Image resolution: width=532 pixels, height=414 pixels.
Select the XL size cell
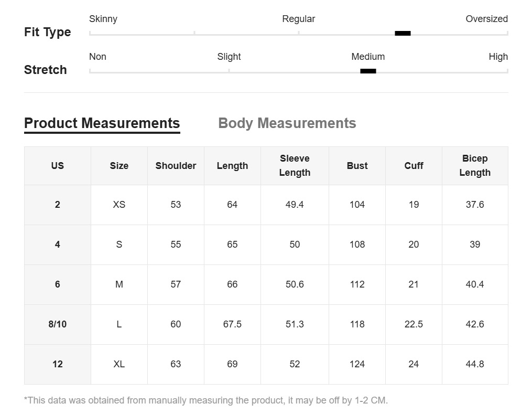tap(119, 364)
